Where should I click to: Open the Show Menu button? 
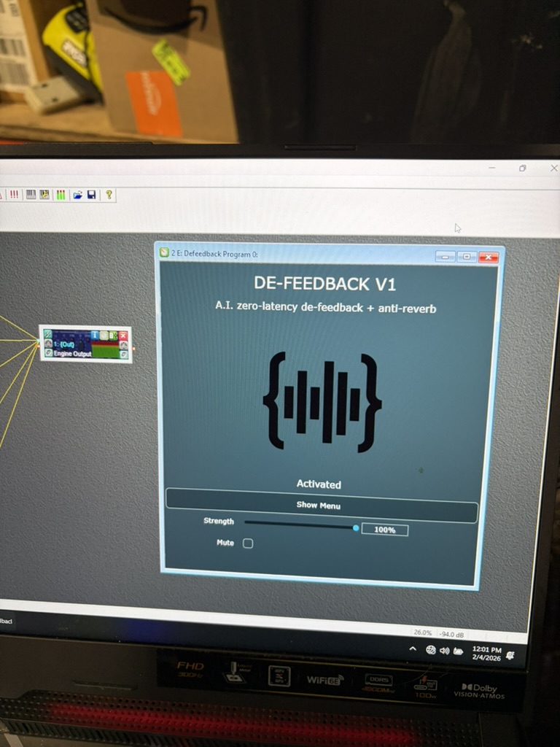pyautogui.click(x=322, y=505)
